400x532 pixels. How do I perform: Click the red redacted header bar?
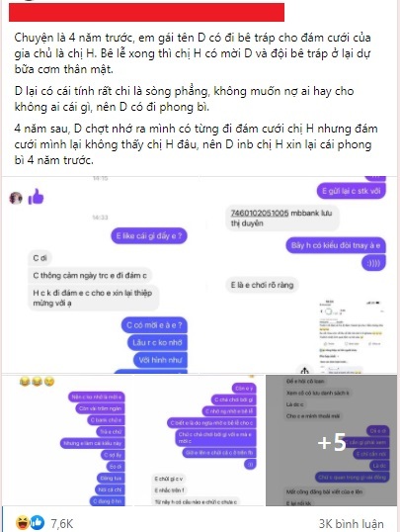pyautogui.click(x=146, y=13)
